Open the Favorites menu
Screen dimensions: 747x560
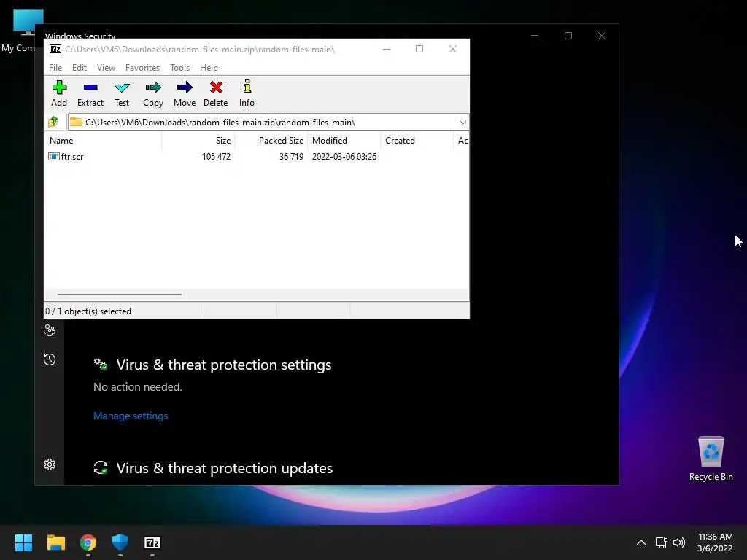pos(142,68)
